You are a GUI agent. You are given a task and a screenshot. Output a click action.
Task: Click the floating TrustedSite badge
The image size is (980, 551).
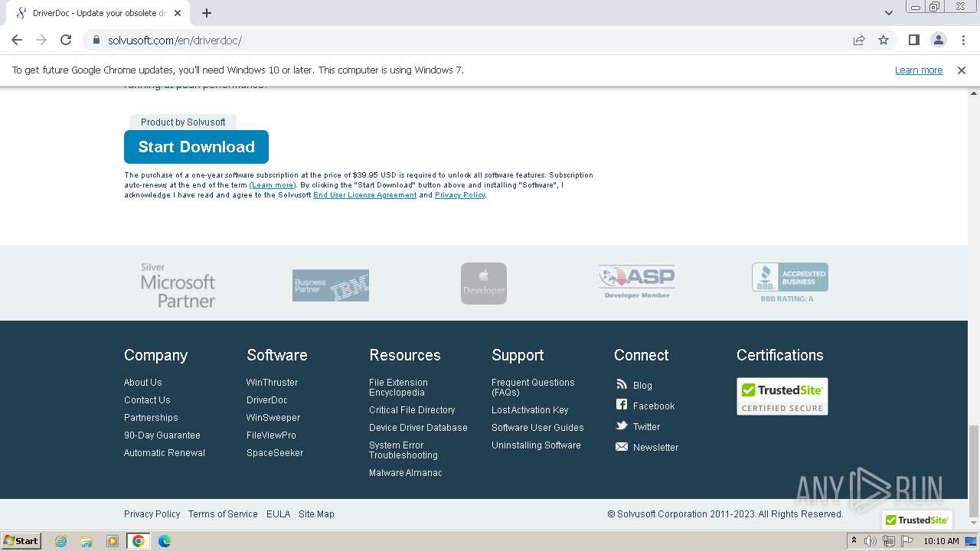point(916,520)
